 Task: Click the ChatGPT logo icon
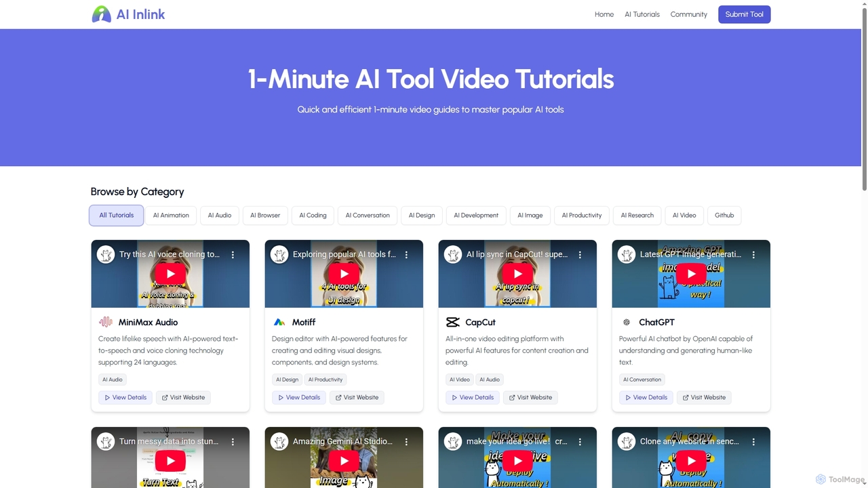click(x=627, y=322)
